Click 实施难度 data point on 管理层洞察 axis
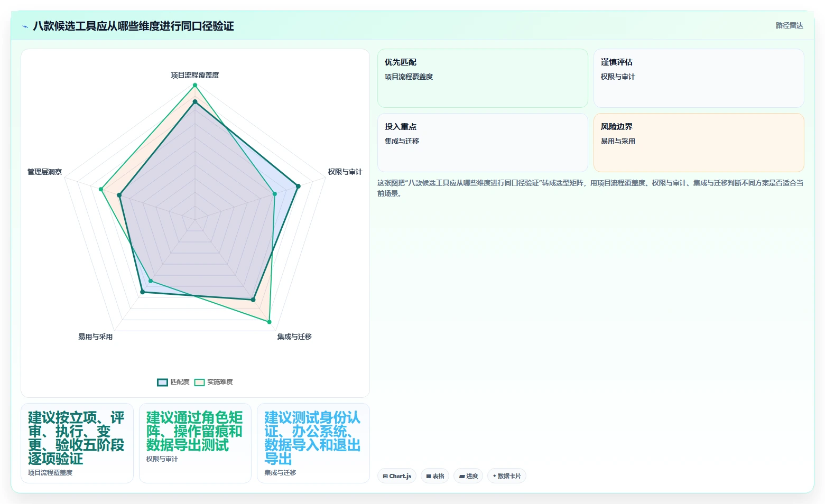This screenshot has height=504, width=825. coord(101,189)
